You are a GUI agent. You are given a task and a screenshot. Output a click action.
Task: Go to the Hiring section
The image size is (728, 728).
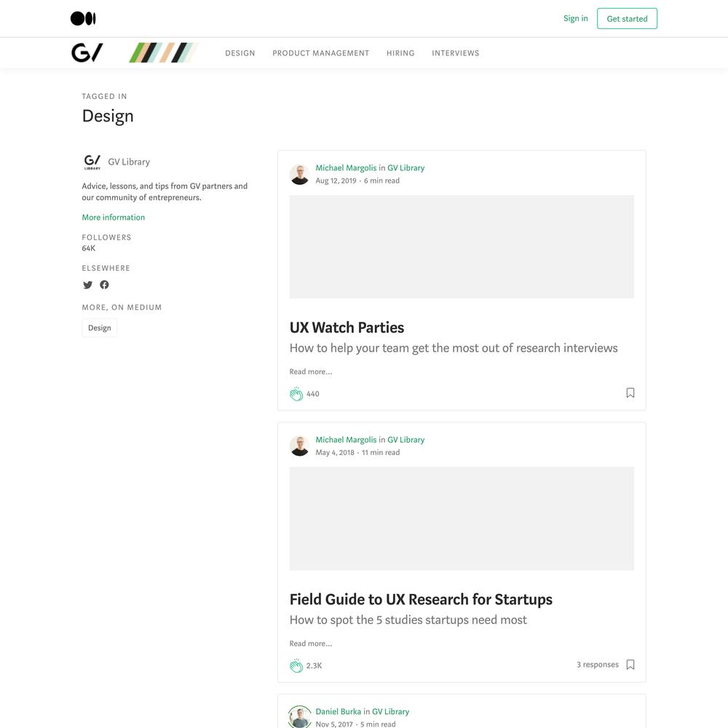click(x=400, y=53)
